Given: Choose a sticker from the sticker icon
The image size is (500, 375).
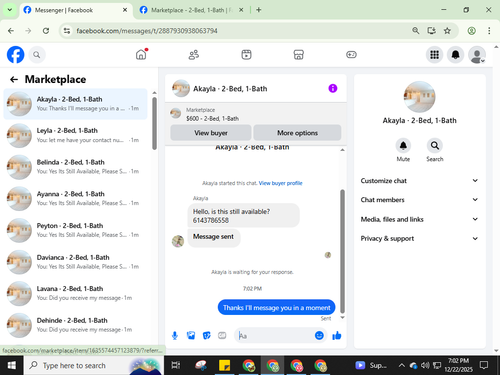Looking at the screenshot, I should 207,335.
